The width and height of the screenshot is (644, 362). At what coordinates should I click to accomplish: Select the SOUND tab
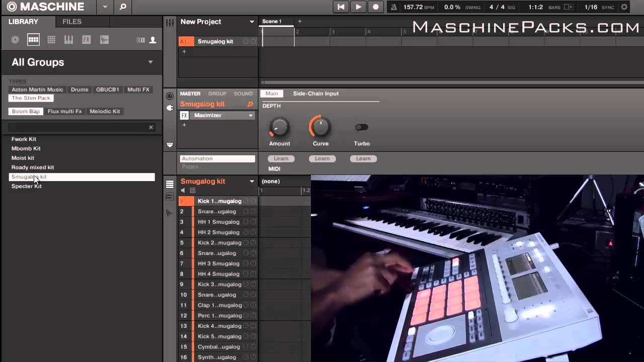[243, 94]
